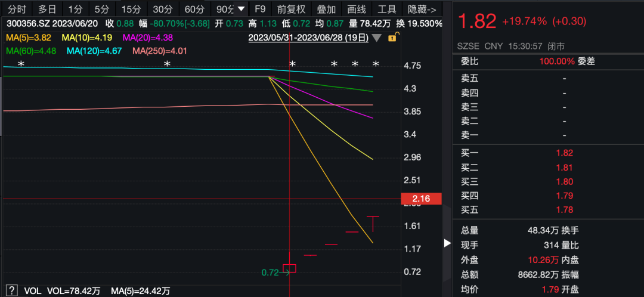Toggle 前复权 price adjustment mode

pyautogui.click(x=291, y=9)
